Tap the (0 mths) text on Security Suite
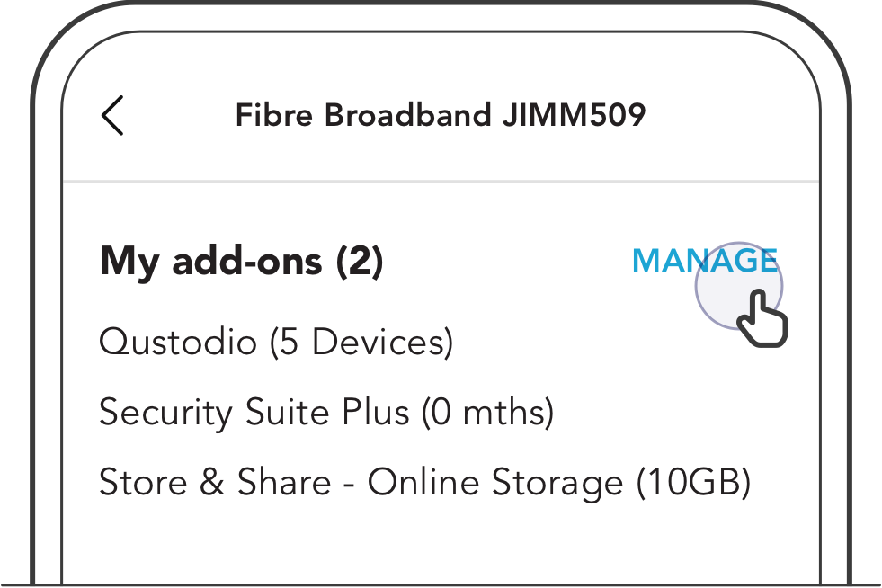 pyautogui.click(x=487, y=412)
